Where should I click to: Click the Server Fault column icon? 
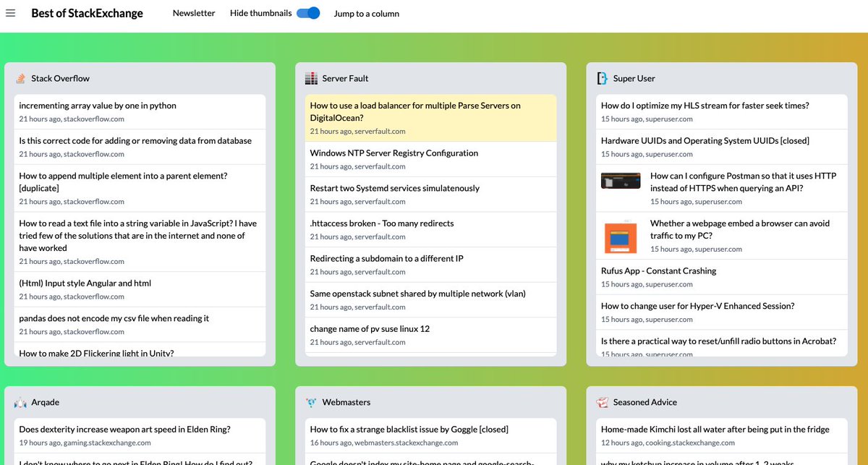[311, 77]
